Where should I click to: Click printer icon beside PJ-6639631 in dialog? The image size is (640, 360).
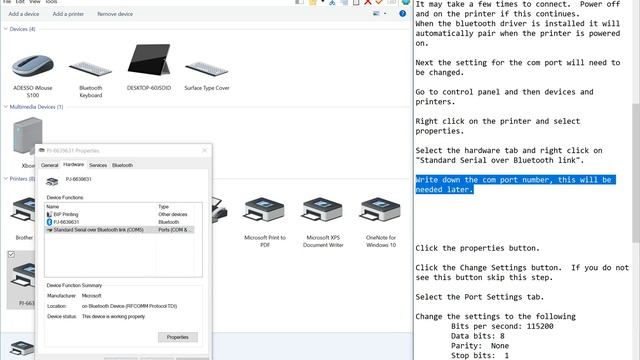(52, 181)
